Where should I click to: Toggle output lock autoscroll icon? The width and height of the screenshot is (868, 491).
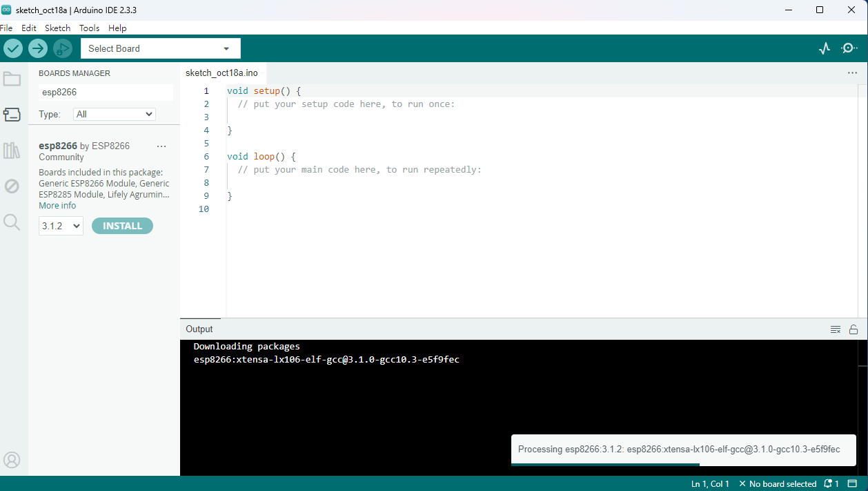tap(854, 329)
